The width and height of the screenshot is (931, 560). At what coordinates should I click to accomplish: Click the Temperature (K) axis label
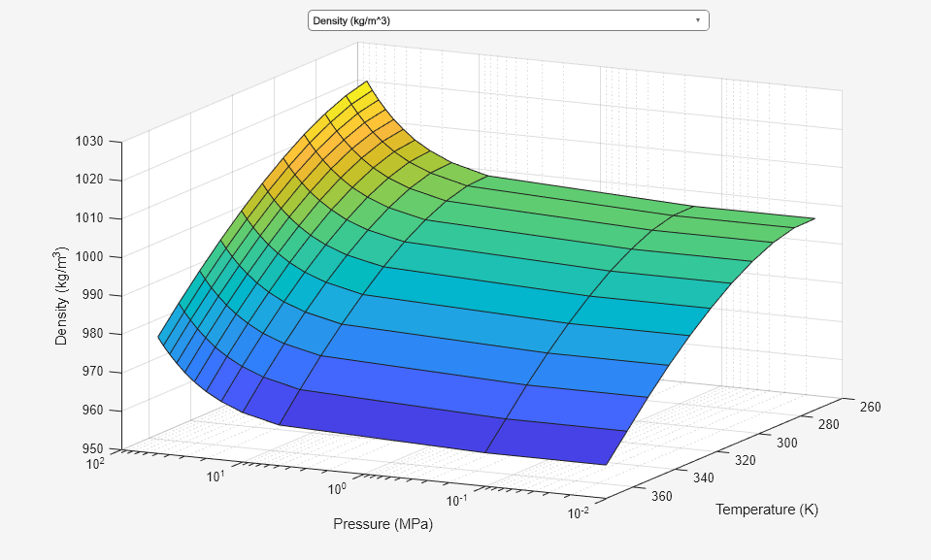pos(768,508)
